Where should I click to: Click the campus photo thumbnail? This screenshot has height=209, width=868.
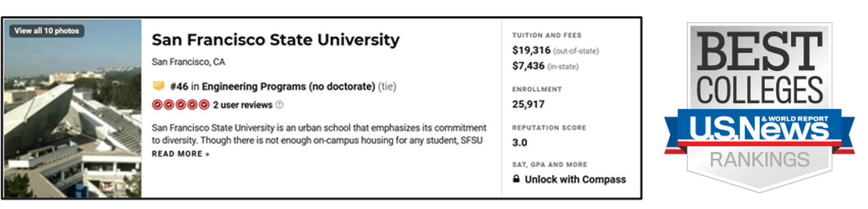tap(73, 109)
